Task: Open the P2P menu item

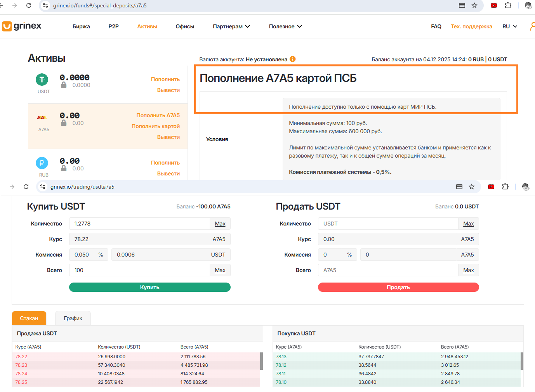Action: tap(113, 26)
